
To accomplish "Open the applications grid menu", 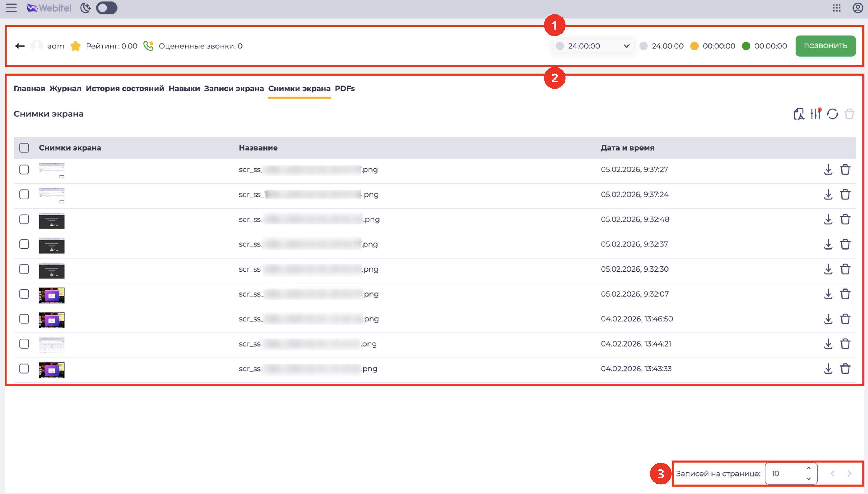I will point(837,8).
